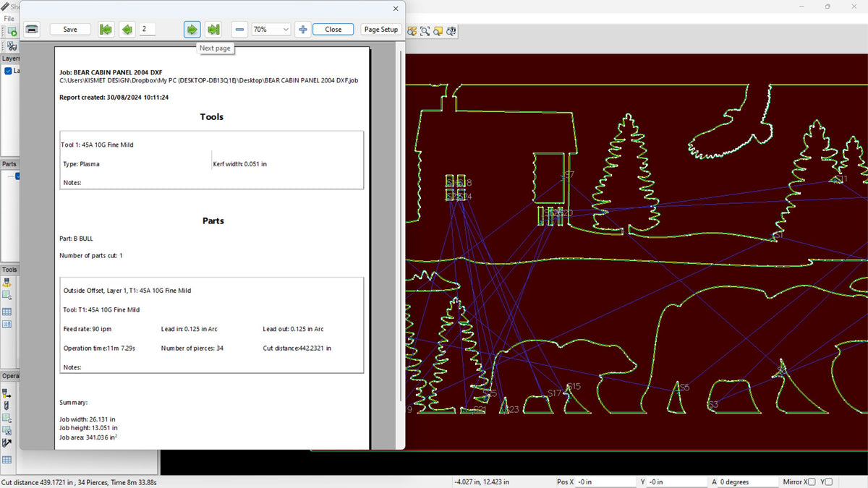Click the Tools panel header

click(x=9, y=270)
